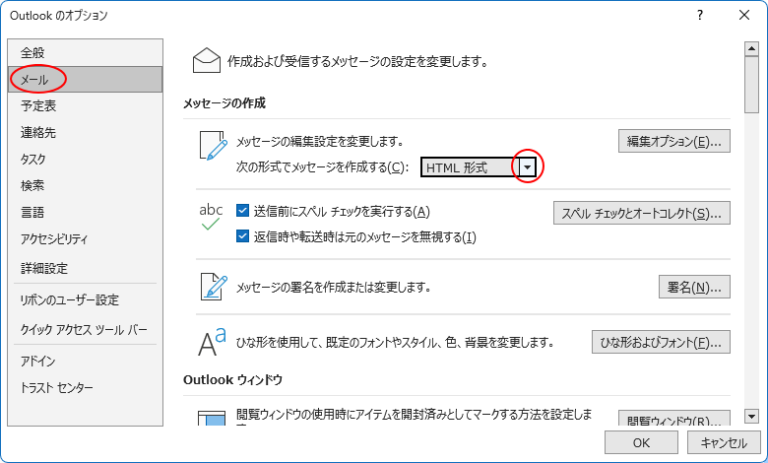768x463 pixels.
Task: Open the 連絡先 options category
Action: pyautogui.click(x=85, y=132)
